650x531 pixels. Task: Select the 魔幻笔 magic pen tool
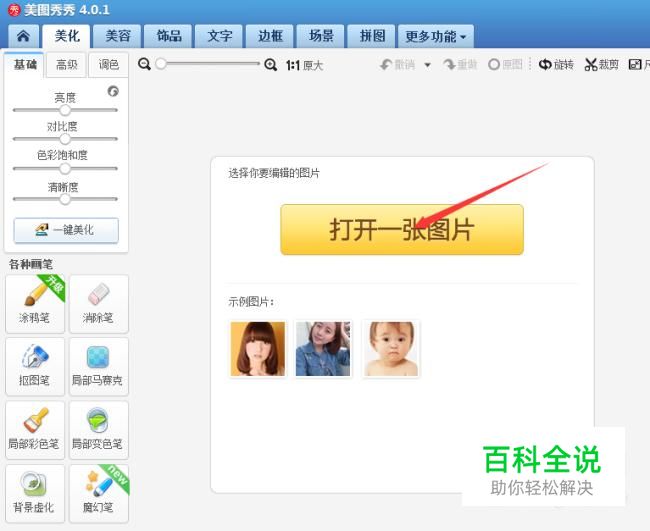click(x=99, y=493)
